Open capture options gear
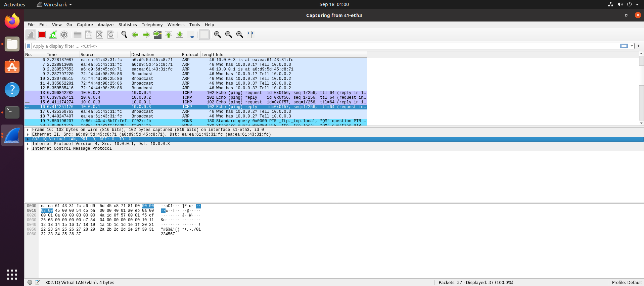Image resolution: width=644 pixels, height=286 pixels. coord(64,35)
